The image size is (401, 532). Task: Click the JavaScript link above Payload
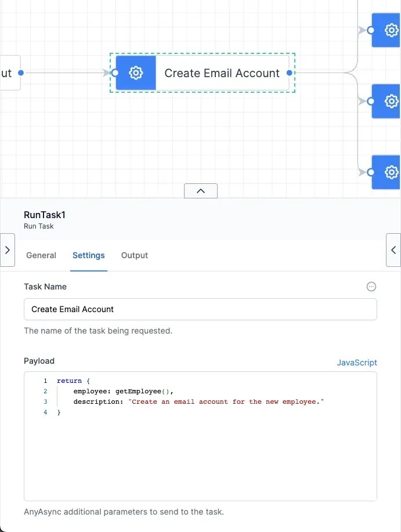point(357,363)
